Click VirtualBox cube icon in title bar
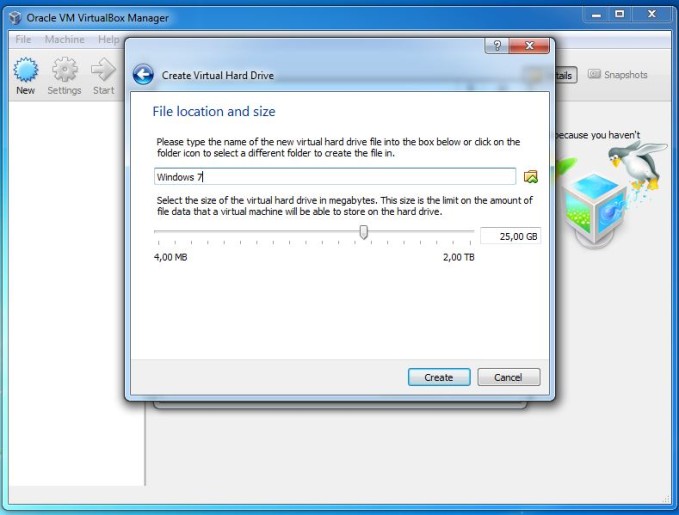The image size is (679, 515). [15, 18]
